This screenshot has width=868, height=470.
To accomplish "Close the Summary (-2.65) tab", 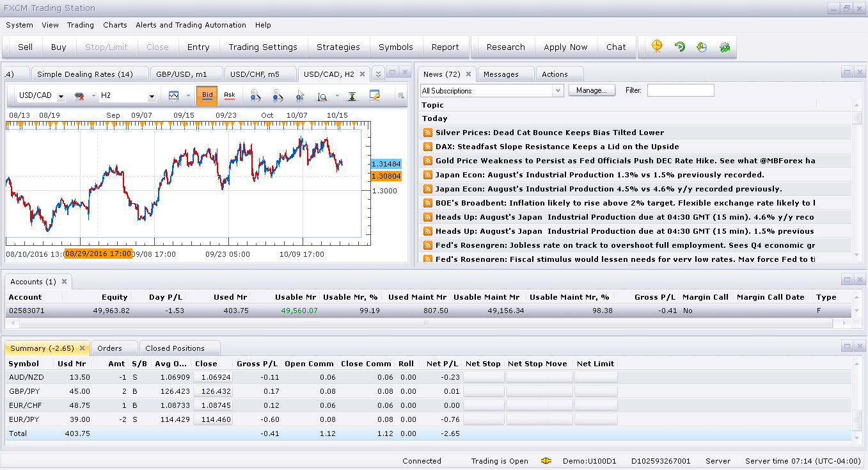I will pyautogui.click(x=83, y=348).
